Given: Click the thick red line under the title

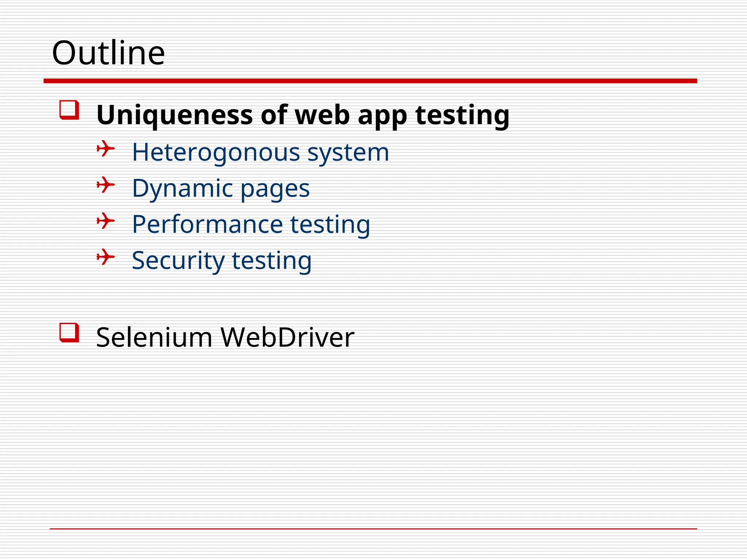Looking at the screenshot, I should (370, 81).
